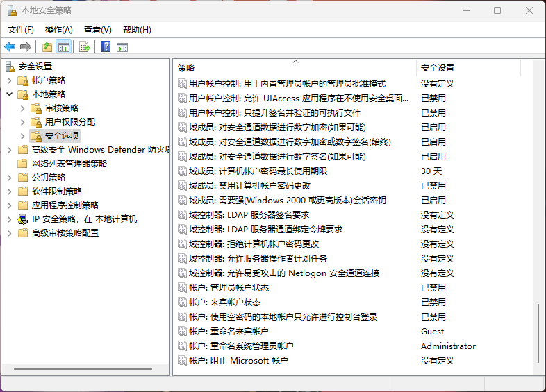The height and width of the screenshot is (392, 546).
Task: Click the policy icon beside 帐户: 阻止 Microsoft 帐户
Action: (x=182, y=360)
